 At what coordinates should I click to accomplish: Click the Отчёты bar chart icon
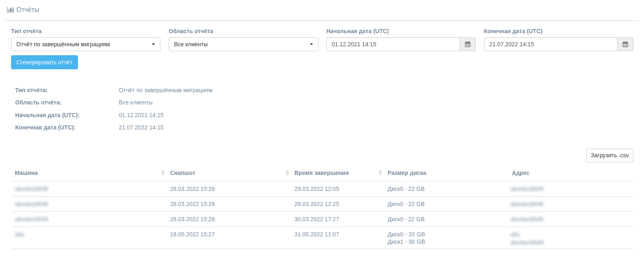(11, 9)
